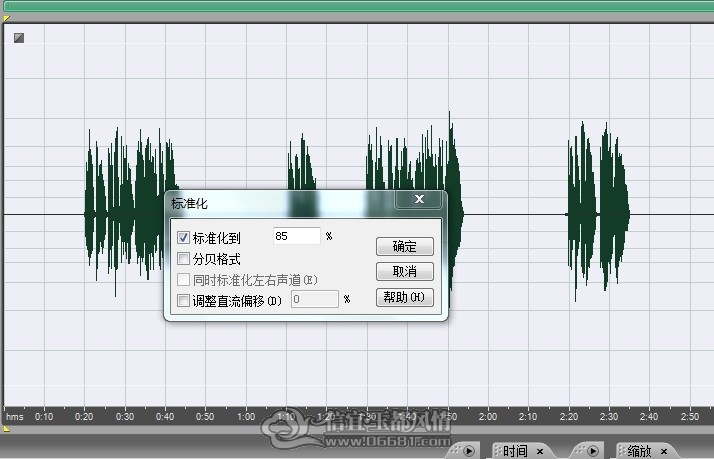
Task: Toggle 同时标准化左右声道 checkbox
Action: click(183, 279)
